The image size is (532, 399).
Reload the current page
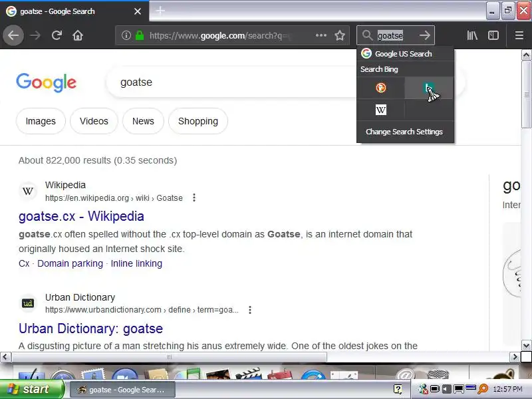coord(57,35)
